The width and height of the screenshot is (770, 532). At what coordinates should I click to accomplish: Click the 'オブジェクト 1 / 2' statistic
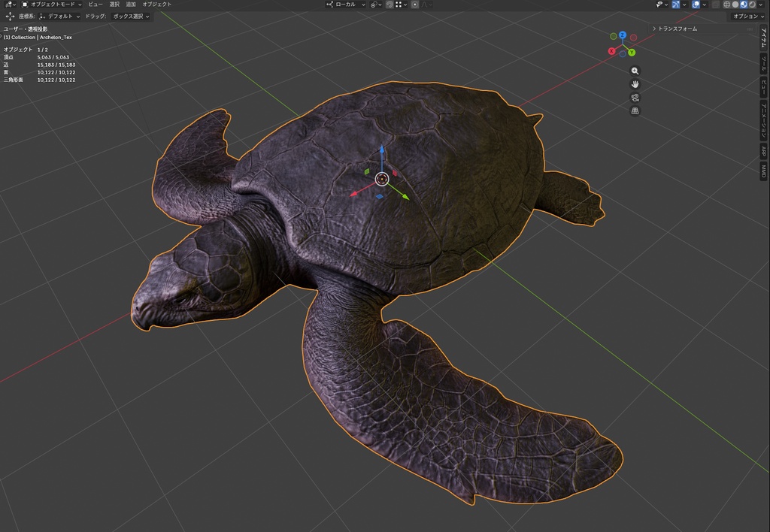[26, 50]
